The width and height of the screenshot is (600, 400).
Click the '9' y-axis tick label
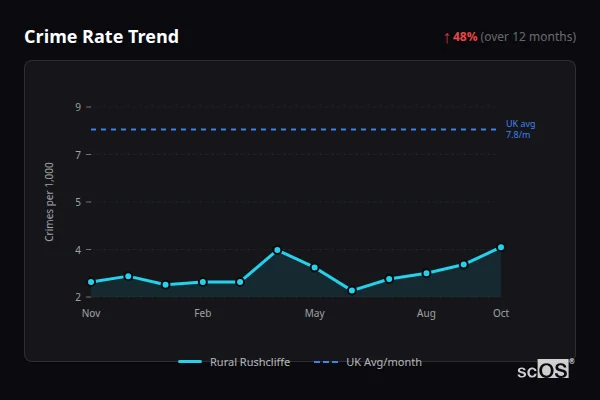pyautogui.click(x=78, y=107)
